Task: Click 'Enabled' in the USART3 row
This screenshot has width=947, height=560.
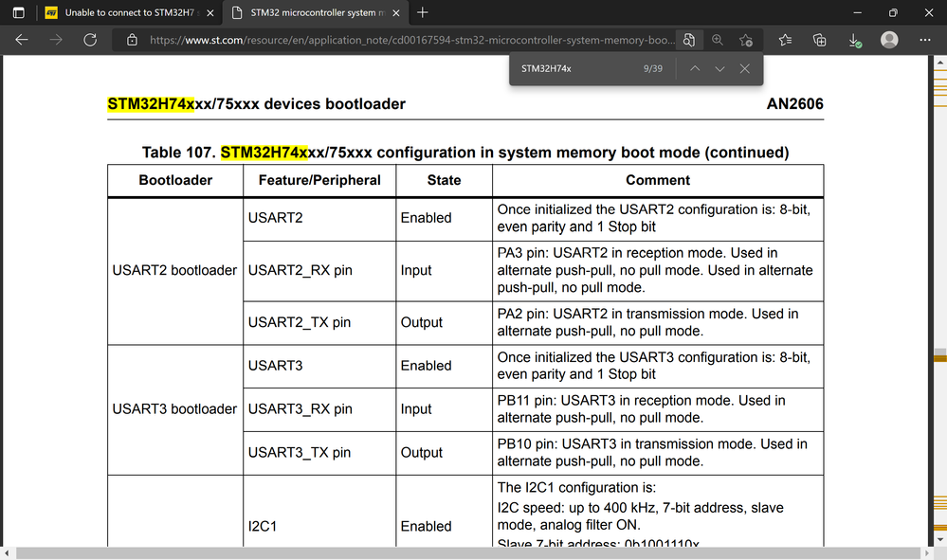Action: pyautogui.click(x=426, y=366)
